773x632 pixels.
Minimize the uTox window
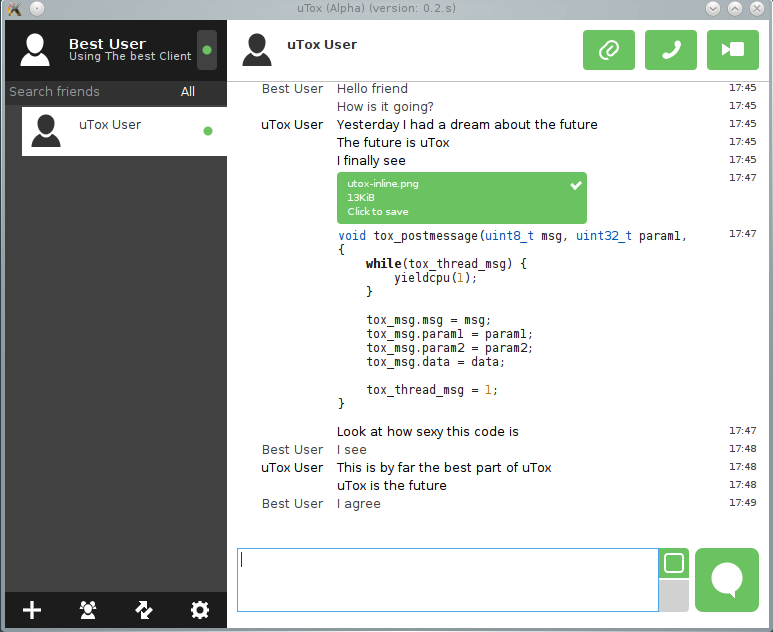pos(713,8)
